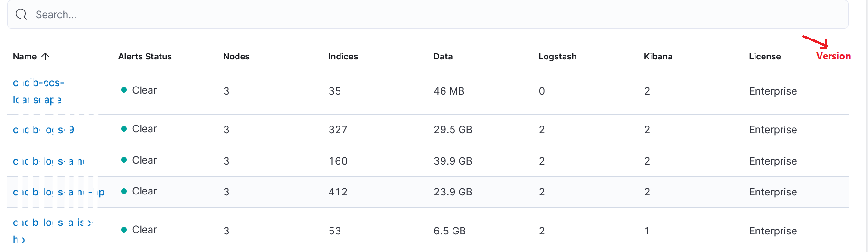The width and height of the screenshot is (868, 252).
Task: Click Enterprise license in the 46 MB row
Action: pyautogui.click(x=773, y=91)
